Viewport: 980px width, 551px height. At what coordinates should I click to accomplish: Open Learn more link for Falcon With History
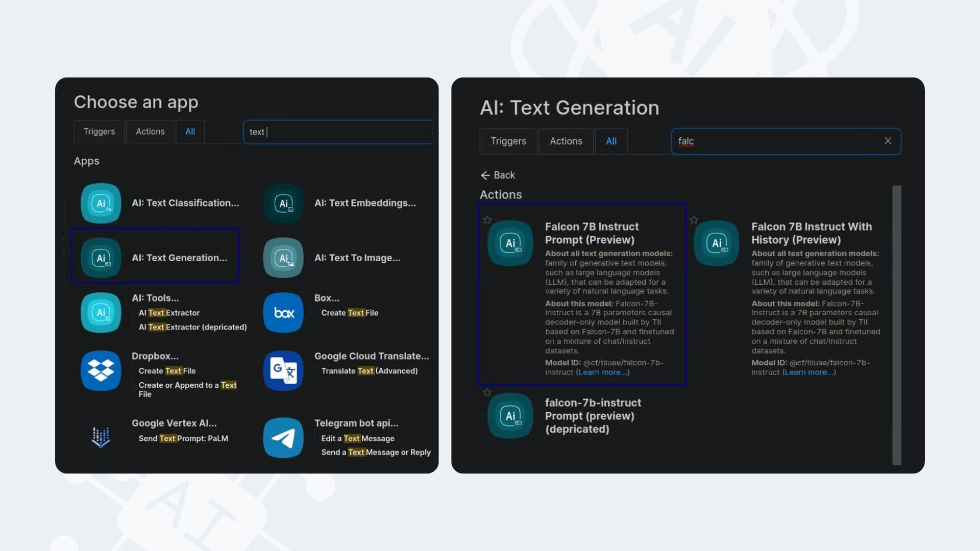click(809, 372)
